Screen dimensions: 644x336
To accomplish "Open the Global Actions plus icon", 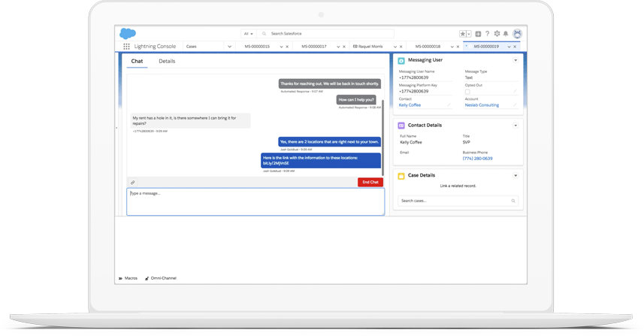I will pos(478,34).
